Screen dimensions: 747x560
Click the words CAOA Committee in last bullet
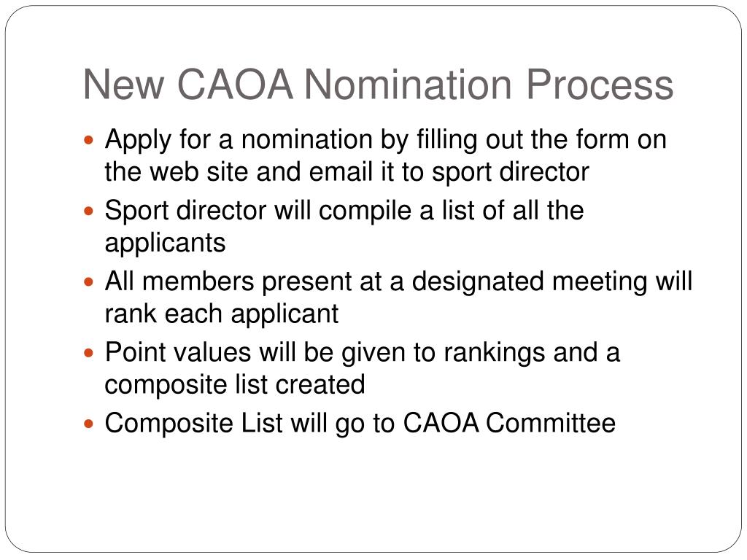tap(509, 423)
